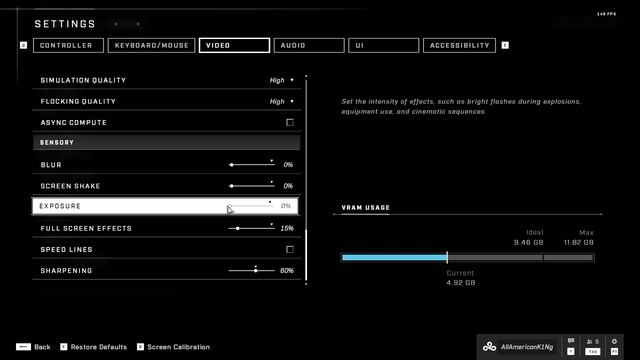Click the next tab key icon right of Accessibility

click(505, 45)
